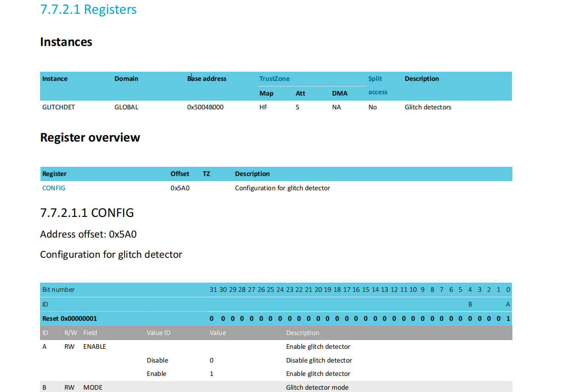Click the 'NA' DMA value
The image size is (569, 392).
click(x=336, y=107)
